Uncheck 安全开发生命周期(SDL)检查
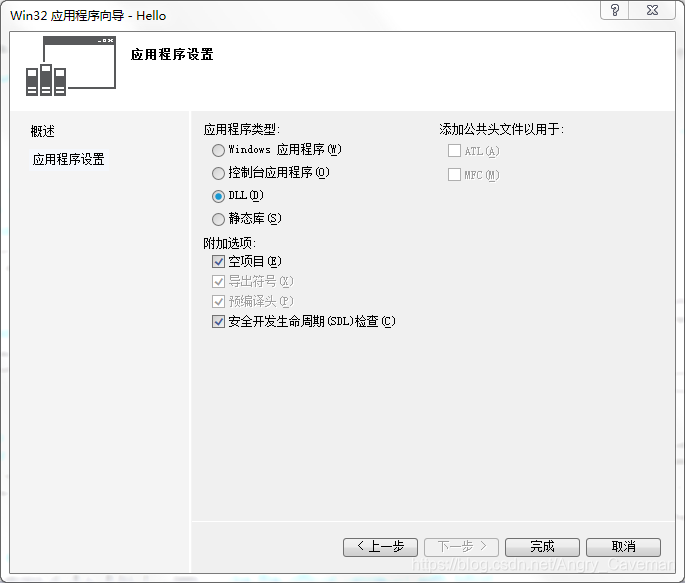The height and width of the screenshot is (583, 685). 218,321
